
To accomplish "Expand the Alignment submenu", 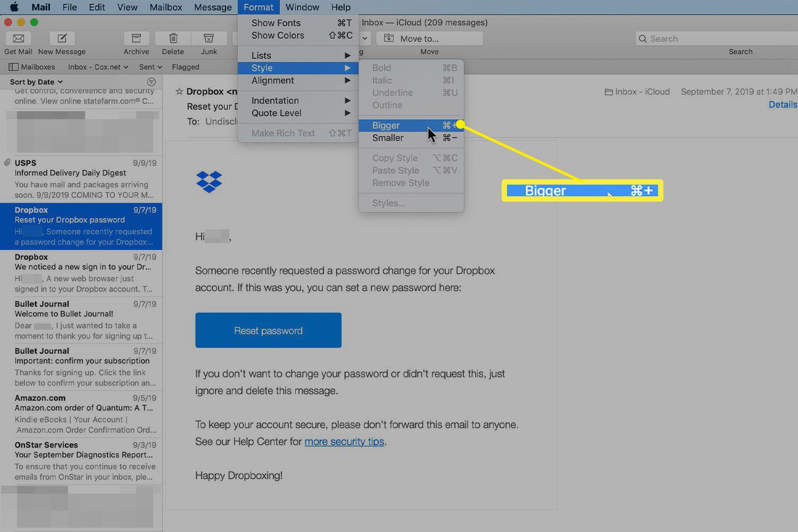I will (x=298, y=80).
